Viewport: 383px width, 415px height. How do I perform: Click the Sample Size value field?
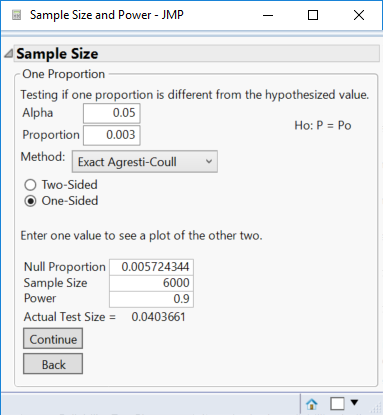[x=151, y=283]
